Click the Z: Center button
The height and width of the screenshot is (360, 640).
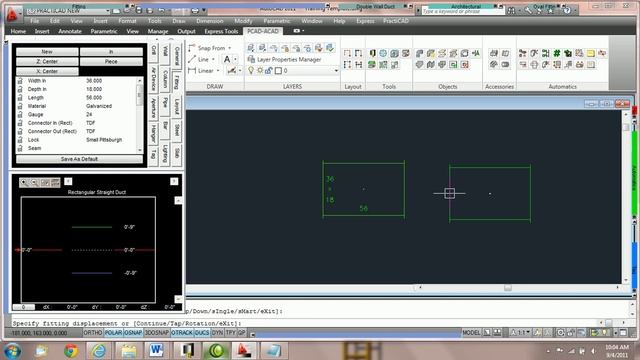[x=47, y=62]
